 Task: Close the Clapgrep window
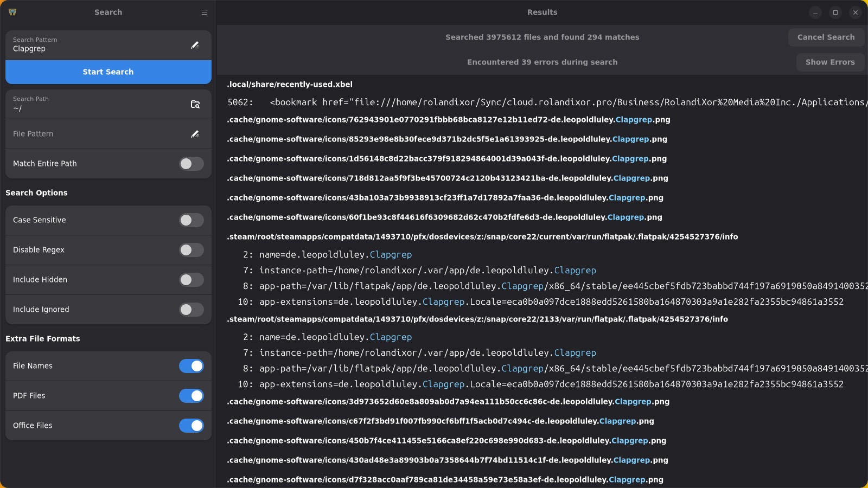tap(856, 12)
